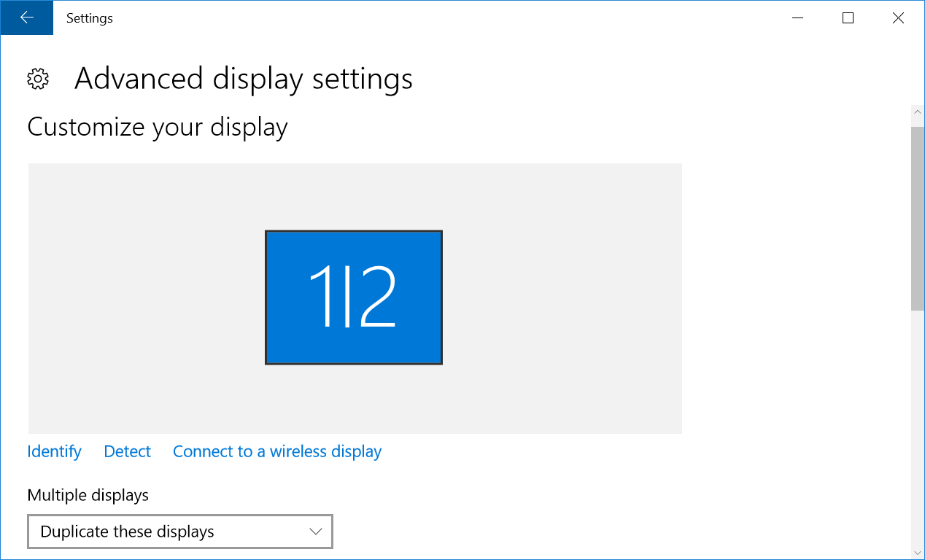This screenshot has height=560, width=925.
Task: Close the Settings window
Action: [x=899, y=17]
